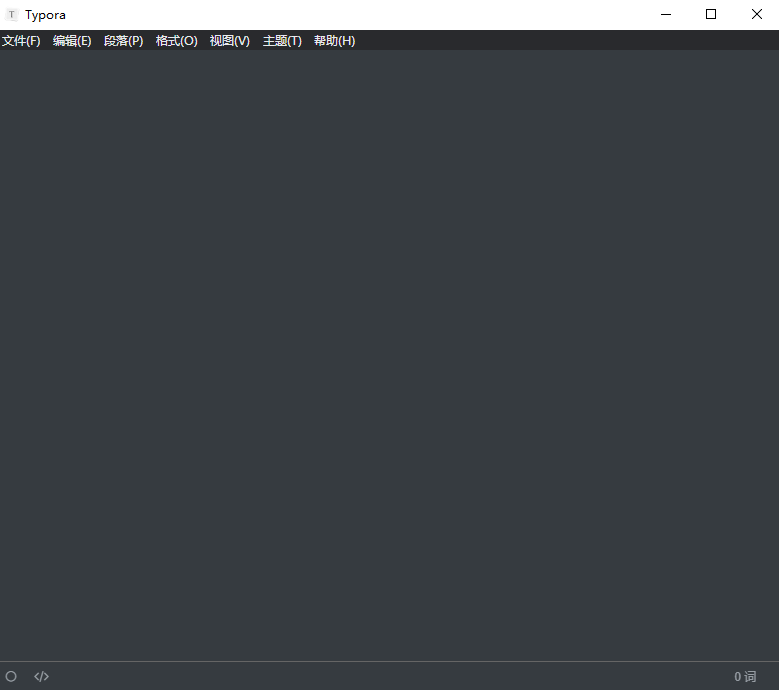
Task: Open the 格式(O) menu
Action: (x=176, y=41)
